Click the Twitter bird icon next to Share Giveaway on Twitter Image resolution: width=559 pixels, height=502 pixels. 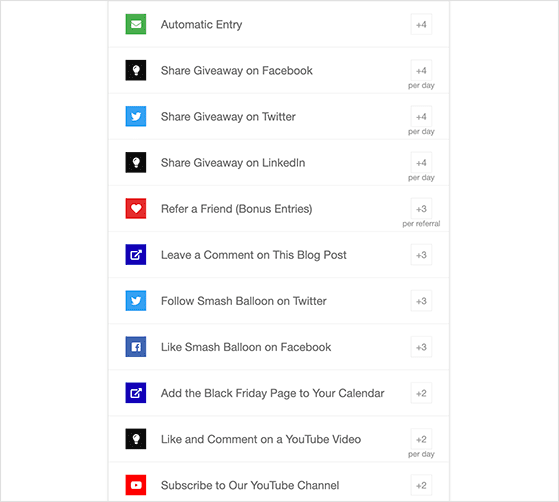pos(136,116)
